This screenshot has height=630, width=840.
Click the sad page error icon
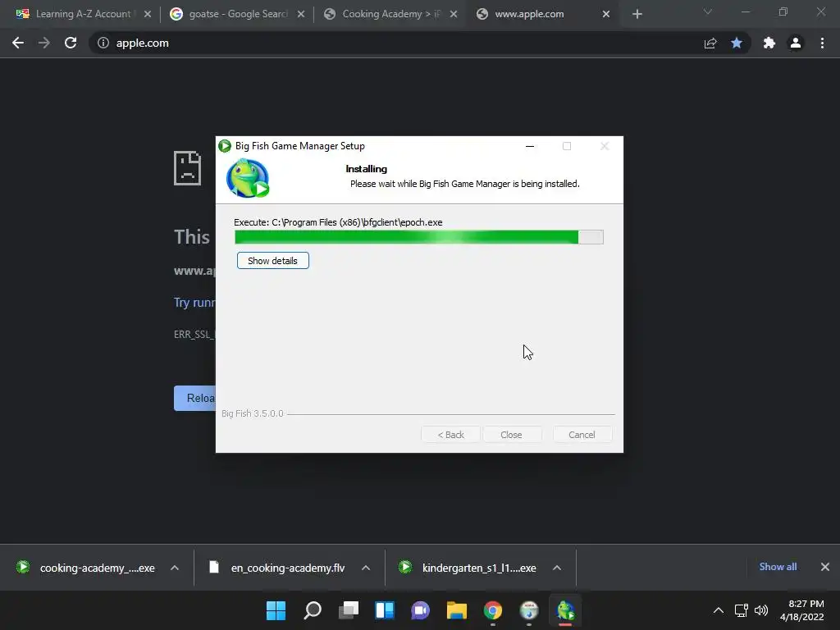coord(188,168)
